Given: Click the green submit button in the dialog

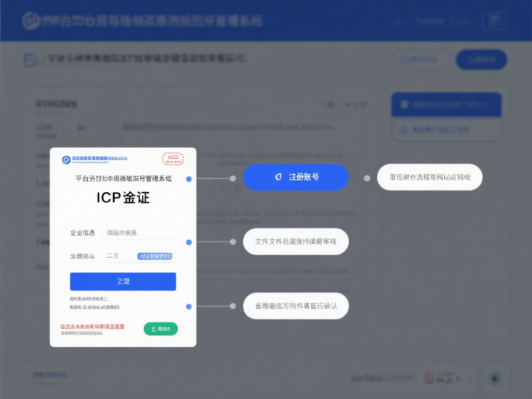Looking at the screenshot, I should [x=161, y=329].
